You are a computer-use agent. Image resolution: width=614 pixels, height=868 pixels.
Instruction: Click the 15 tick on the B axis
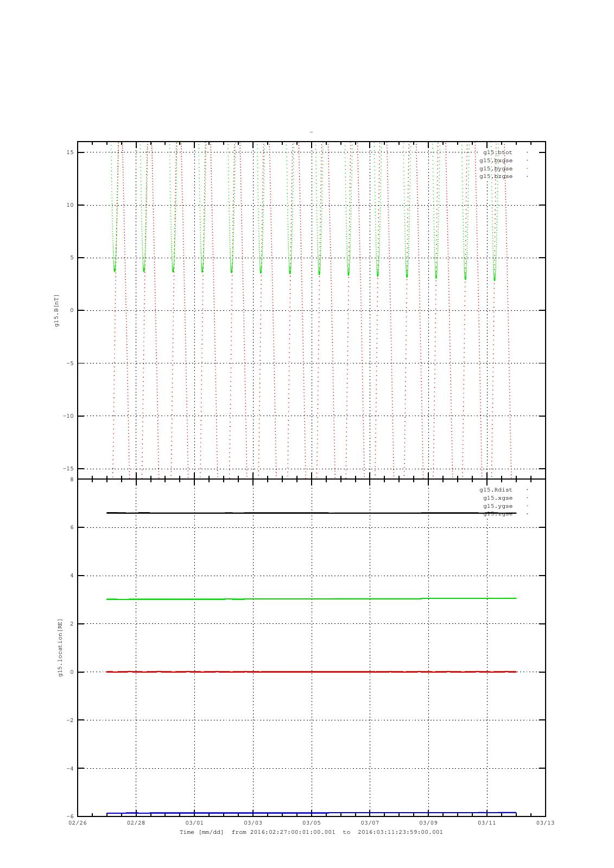click(x=71, y=152)
